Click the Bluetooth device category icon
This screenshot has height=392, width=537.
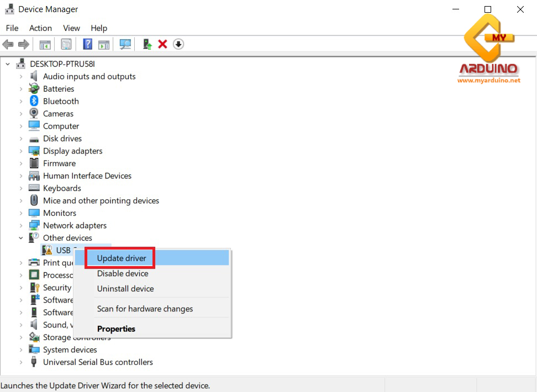pyautogui.click(x=34, y=101)
